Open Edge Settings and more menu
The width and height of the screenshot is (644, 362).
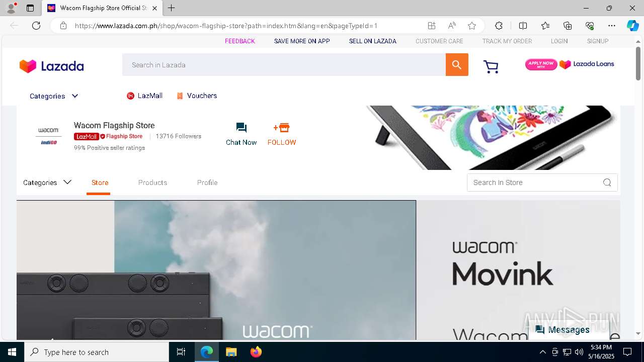point(612,26)
